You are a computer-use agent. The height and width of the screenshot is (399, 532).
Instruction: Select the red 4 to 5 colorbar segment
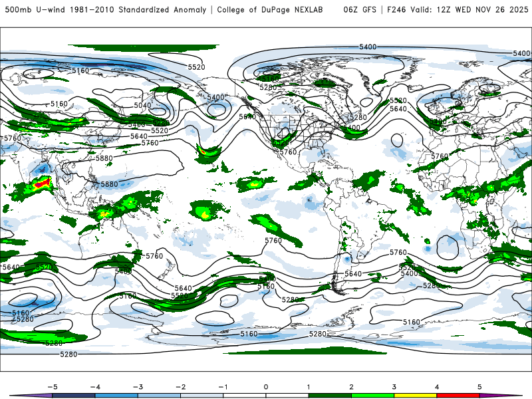(x=458, y=396)
